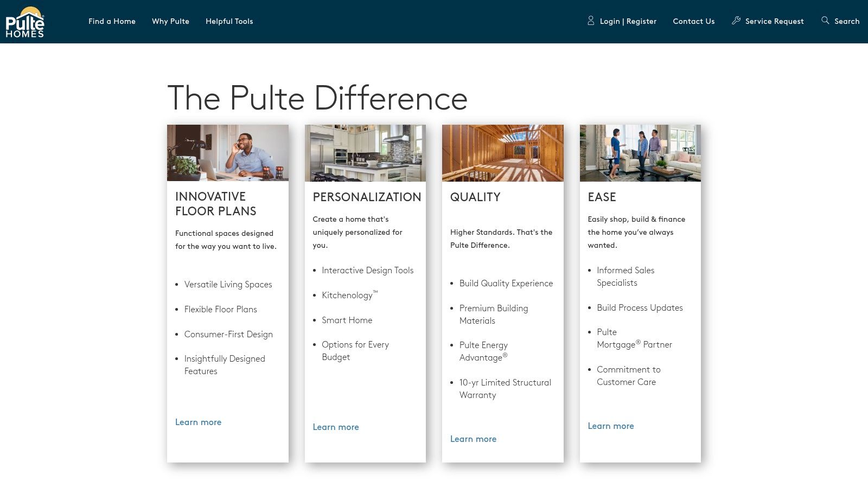Click the Commitment to Customer Care bullet
Viewport: 868px width, 488px height.
tap(629, 376)
